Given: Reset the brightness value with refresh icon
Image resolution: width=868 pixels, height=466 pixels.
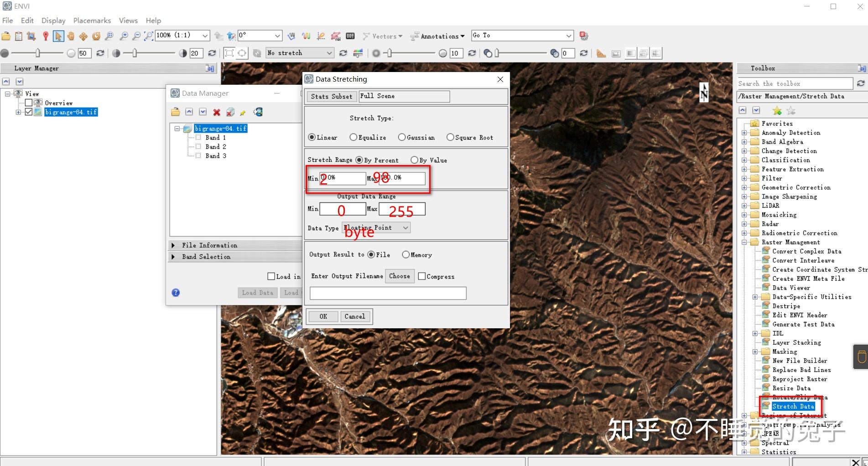Looking at the screenshot, I should point(100,53).
